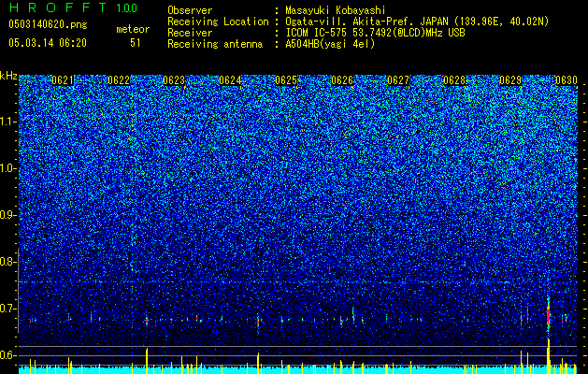Click the 0621 time marker
This screenshot has height=374, width=588.
coord(63,80)
